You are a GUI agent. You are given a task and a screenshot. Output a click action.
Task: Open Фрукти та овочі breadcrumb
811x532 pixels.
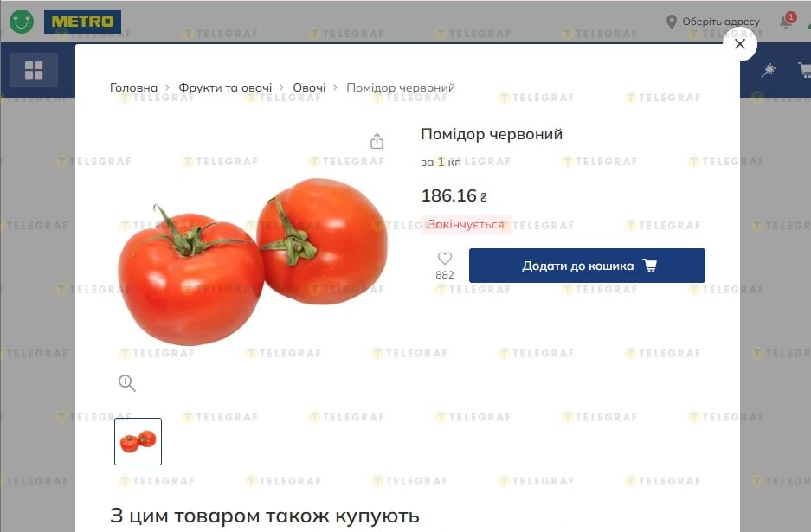click(x=225, y=88)
